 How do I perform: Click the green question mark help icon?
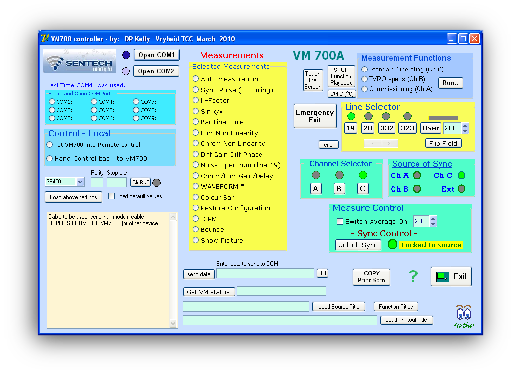413,276
